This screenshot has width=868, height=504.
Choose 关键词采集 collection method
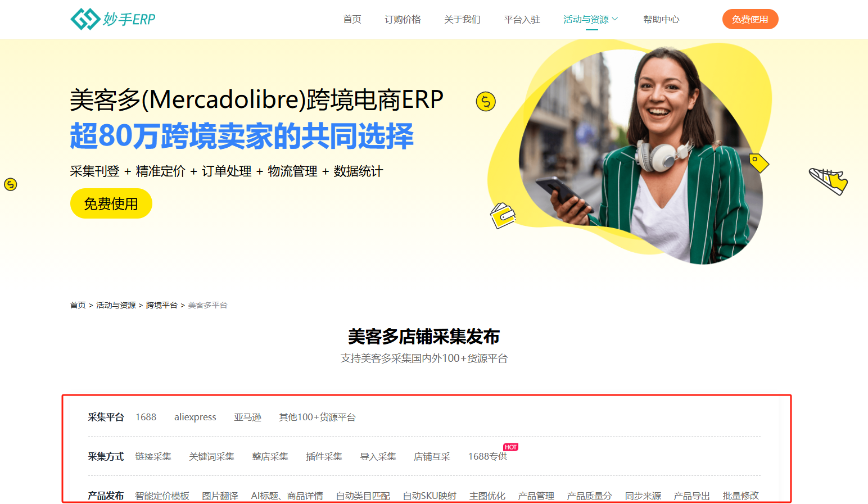(x=211, y=456)
